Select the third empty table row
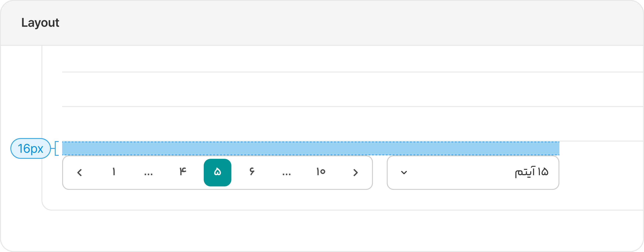Viewport: 644px width, 252px height. [x=353, y=124]
